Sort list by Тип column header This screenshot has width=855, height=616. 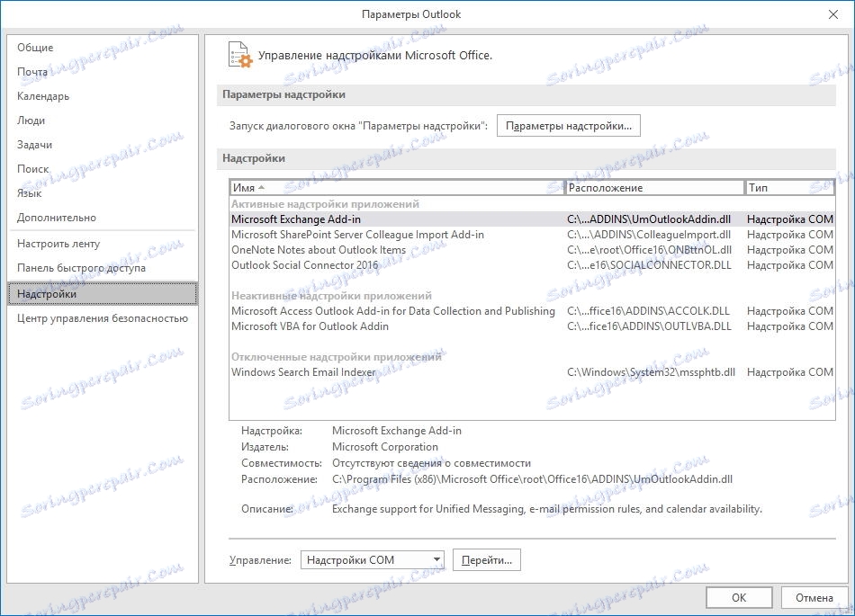coord(789,188)
